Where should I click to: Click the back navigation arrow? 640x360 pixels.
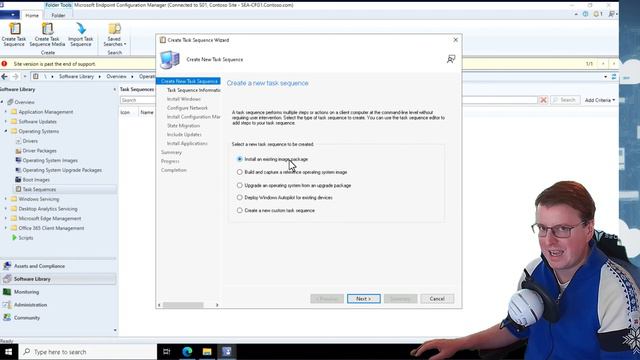click(4, 76)
